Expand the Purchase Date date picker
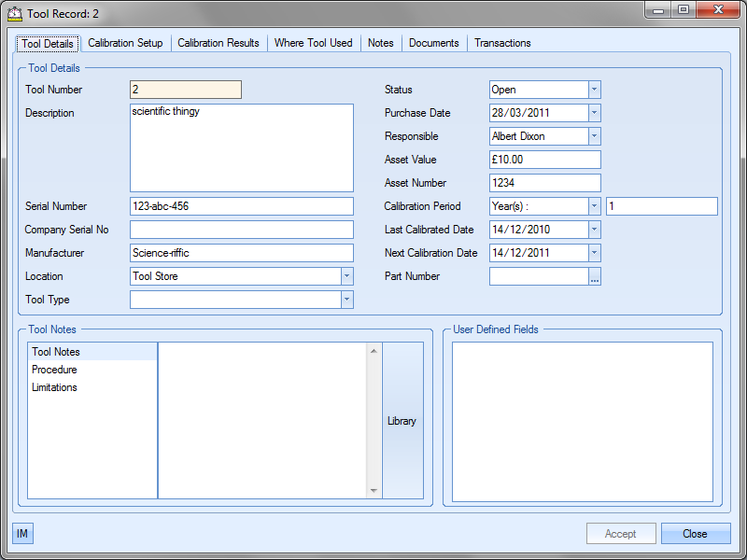The height and width of the screenshot is (560, 747). [x=595, y=113]
